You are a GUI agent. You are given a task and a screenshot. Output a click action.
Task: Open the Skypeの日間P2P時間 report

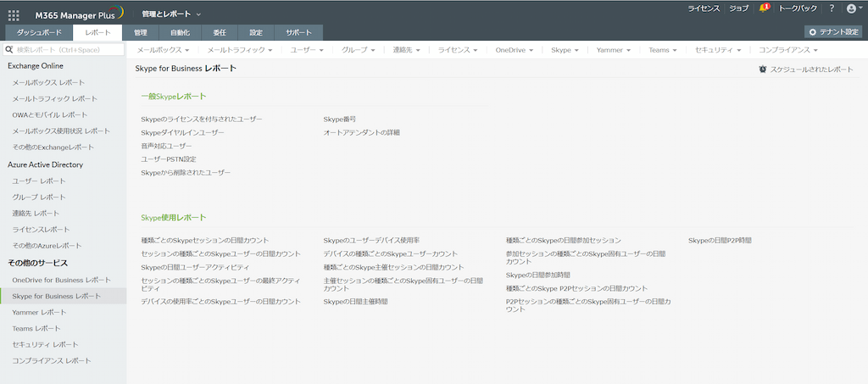pyautogui.click(x=720, y=241)
